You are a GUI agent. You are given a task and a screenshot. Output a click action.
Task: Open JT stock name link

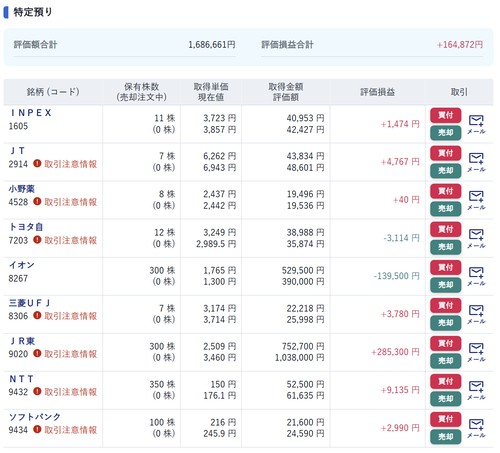pos(17,151)
